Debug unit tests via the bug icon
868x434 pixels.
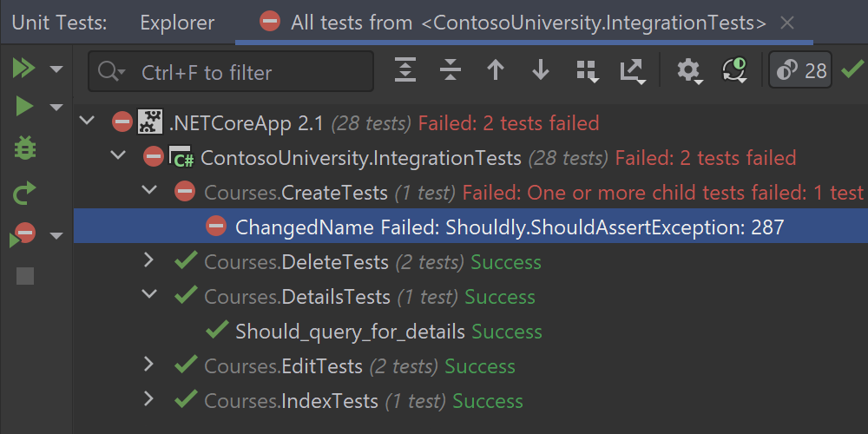(x=24, y=148)
